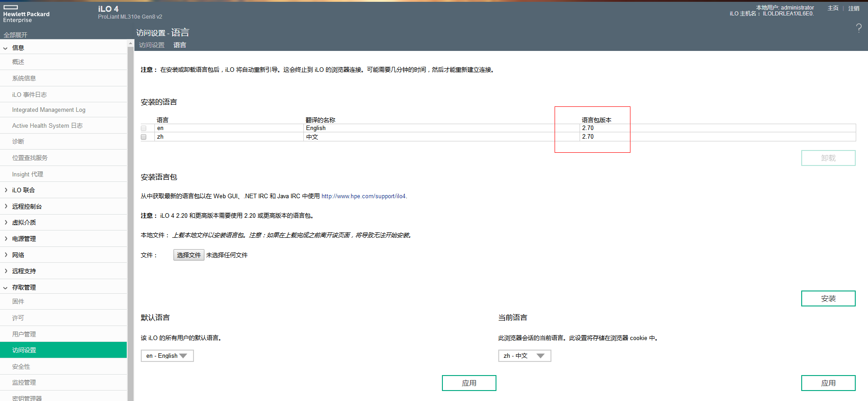The image size is (868, 401).
Task: Click the iLO 4 title text
Action: [x=108, y=9]
